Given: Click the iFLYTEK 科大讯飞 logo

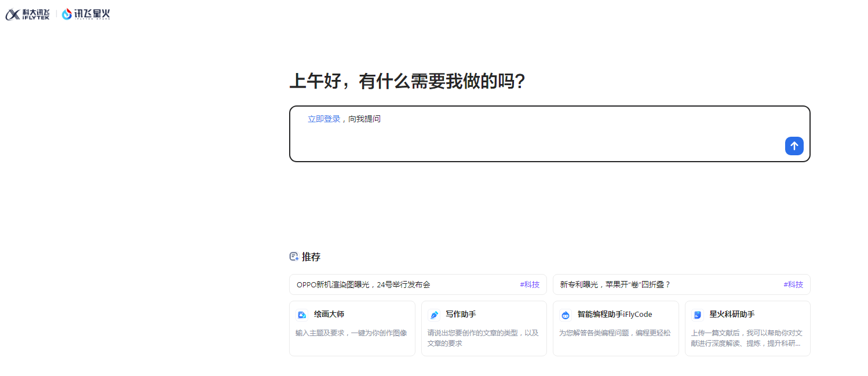Looking at the screenshot, I should (27, 13).
